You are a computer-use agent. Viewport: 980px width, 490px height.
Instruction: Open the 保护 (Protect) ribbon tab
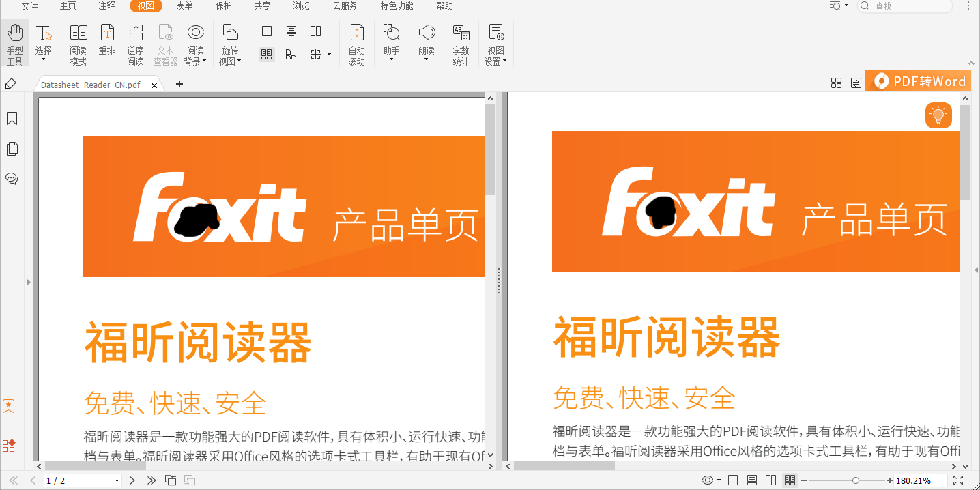pos(223,6)
